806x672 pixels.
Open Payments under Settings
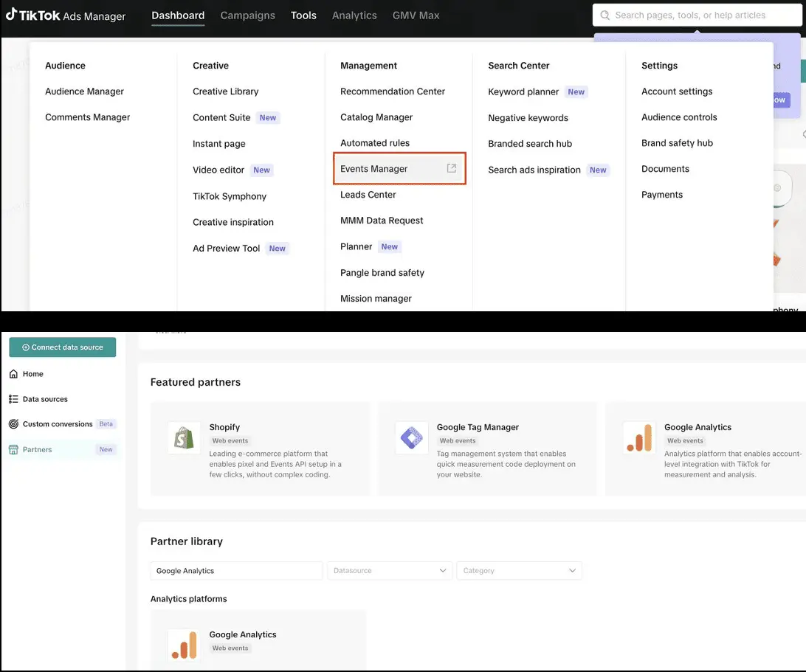coord(661,195)
